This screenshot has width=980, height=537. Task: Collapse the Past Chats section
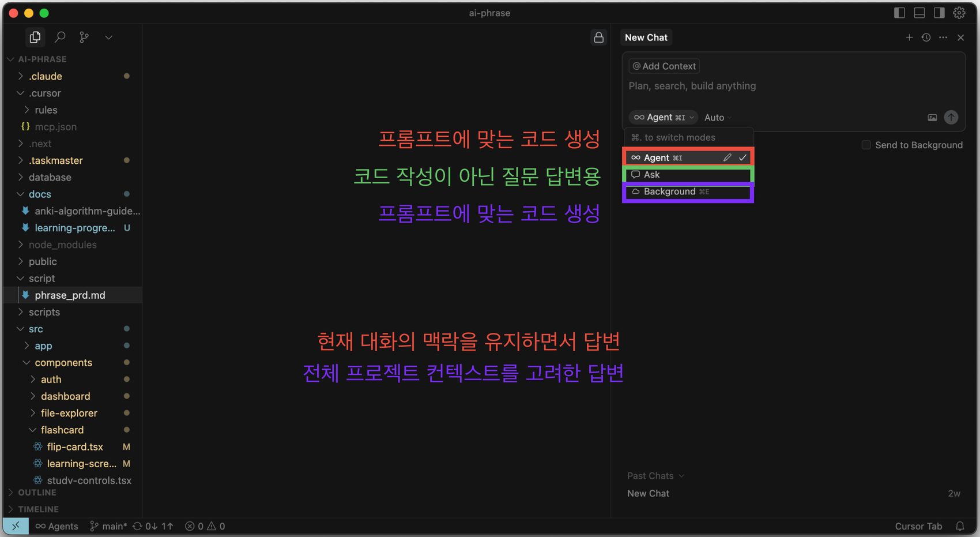(x=655, y=476)
